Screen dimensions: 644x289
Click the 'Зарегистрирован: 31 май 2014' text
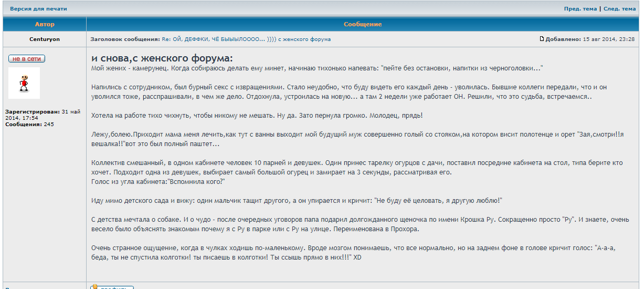[43, 115]
